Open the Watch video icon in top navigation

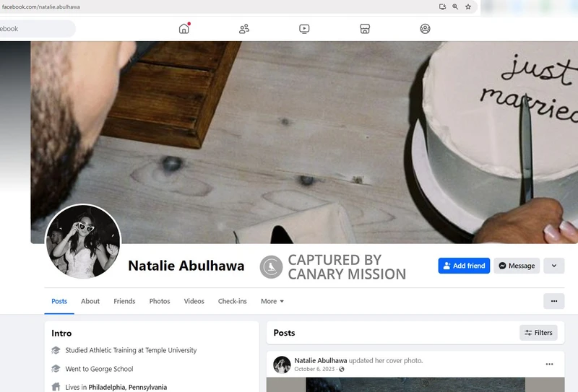[x=304, y=29]
